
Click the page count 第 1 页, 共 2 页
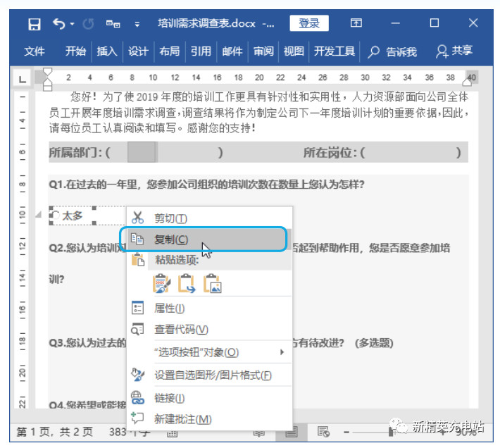[54, 432]
